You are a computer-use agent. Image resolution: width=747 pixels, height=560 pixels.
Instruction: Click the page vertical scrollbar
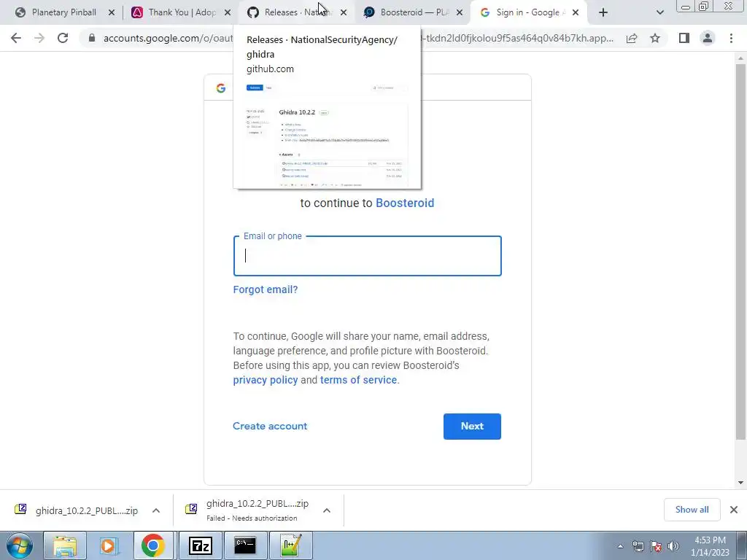pos(740,250)
